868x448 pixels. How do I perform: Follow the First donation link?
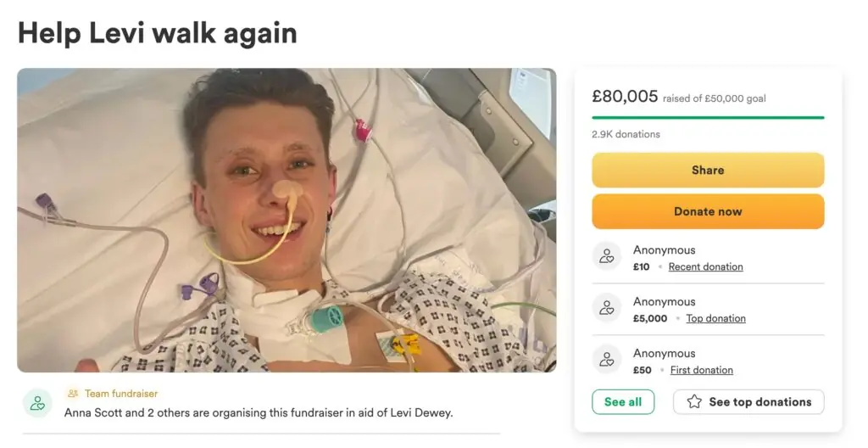pos(701,370)
